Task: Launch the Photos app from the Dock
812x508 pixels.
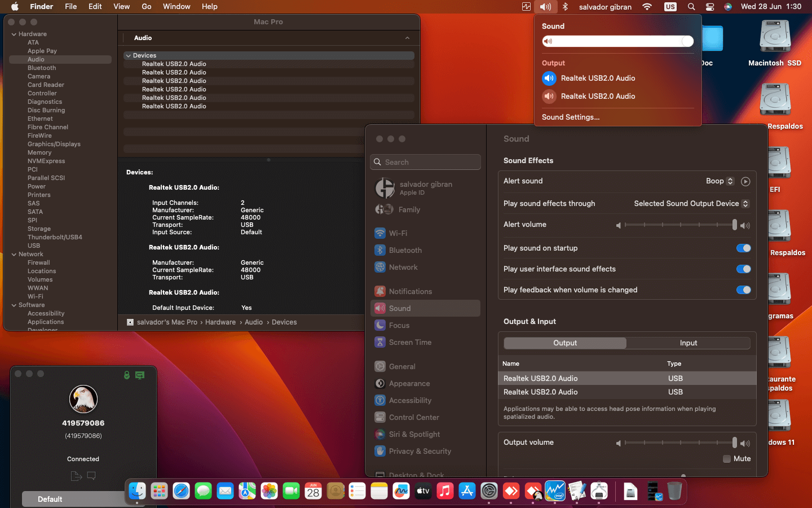Action: coord(269,491)
